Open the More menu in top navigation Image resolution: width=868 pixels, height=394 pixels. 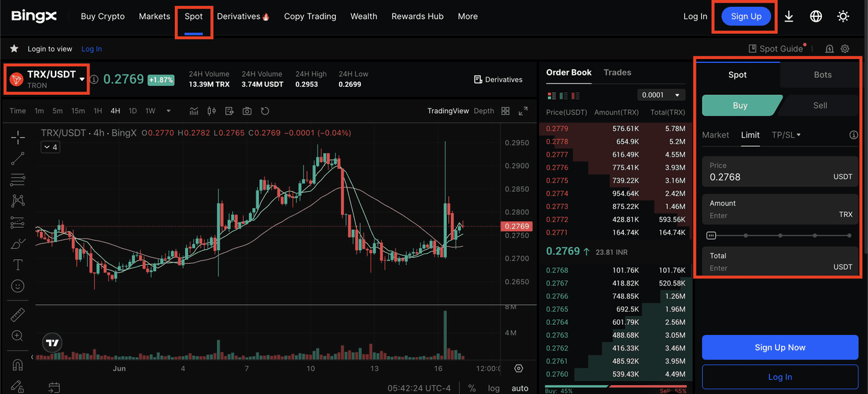pyautogui.click(x=468, y=16)
